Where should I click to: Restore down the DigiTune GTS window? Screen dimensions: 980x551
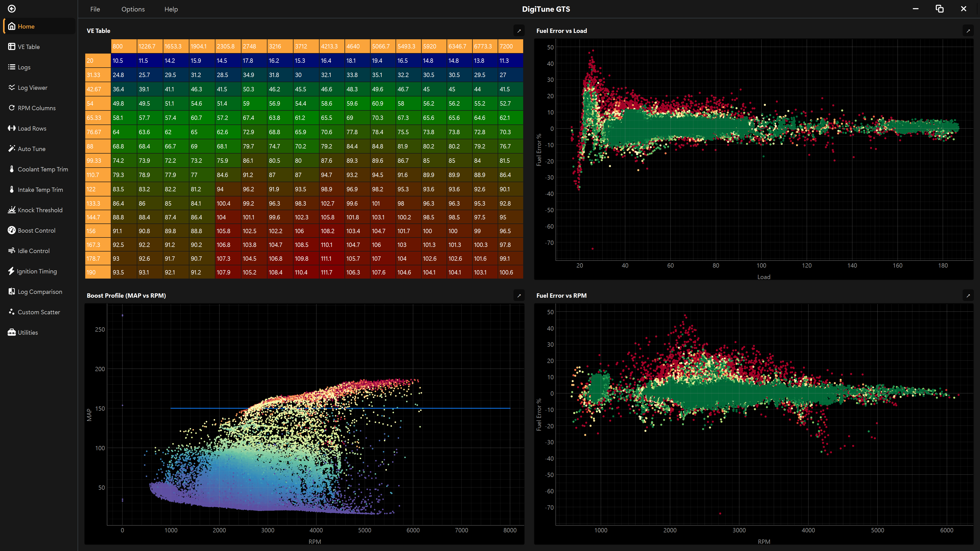point(939,9)
